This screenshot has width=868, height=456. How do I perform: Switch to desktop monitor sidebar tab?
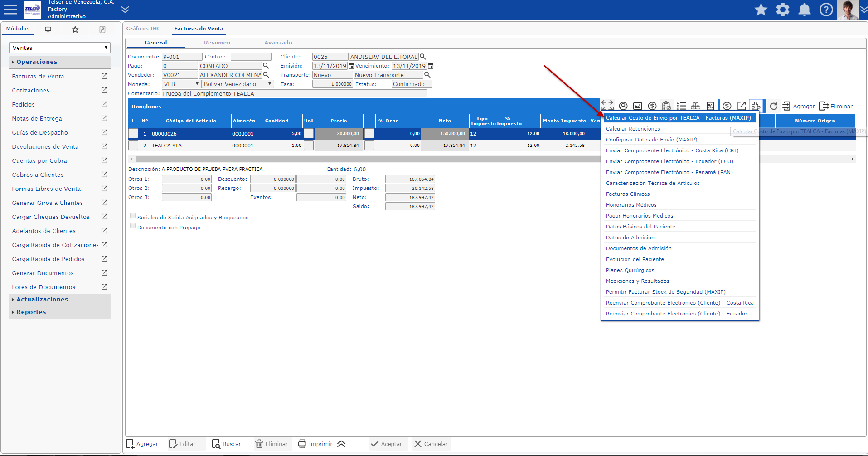48,29
